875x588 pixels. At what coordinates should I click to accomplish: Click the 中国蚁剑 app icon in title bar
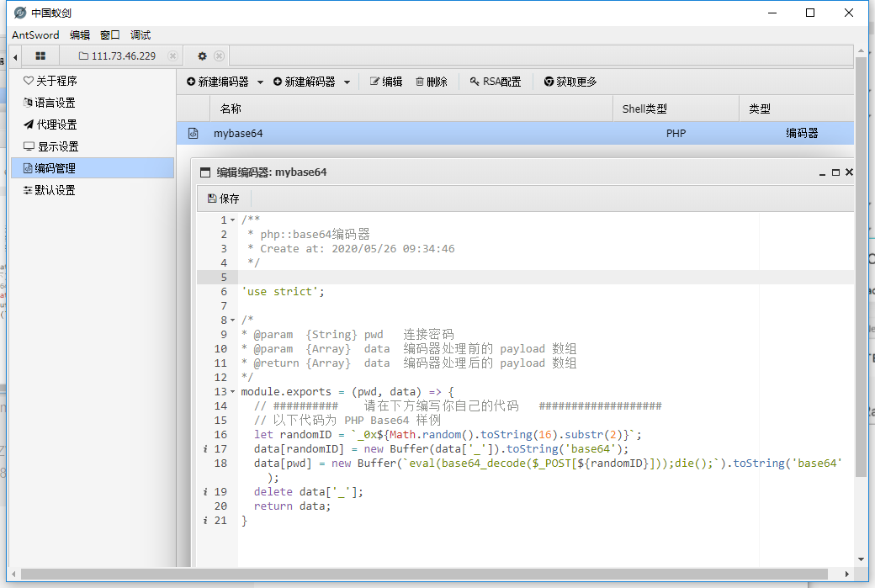coord(20,13)
